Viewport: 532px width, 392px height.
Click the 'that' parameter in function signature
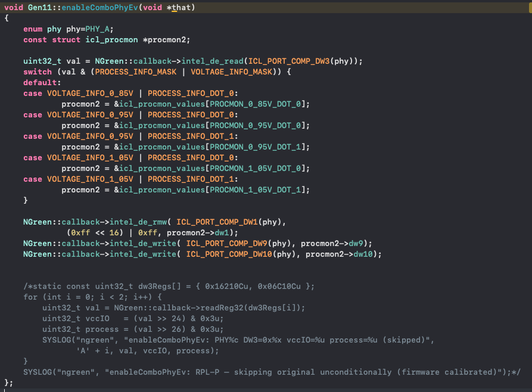(181, 8)
